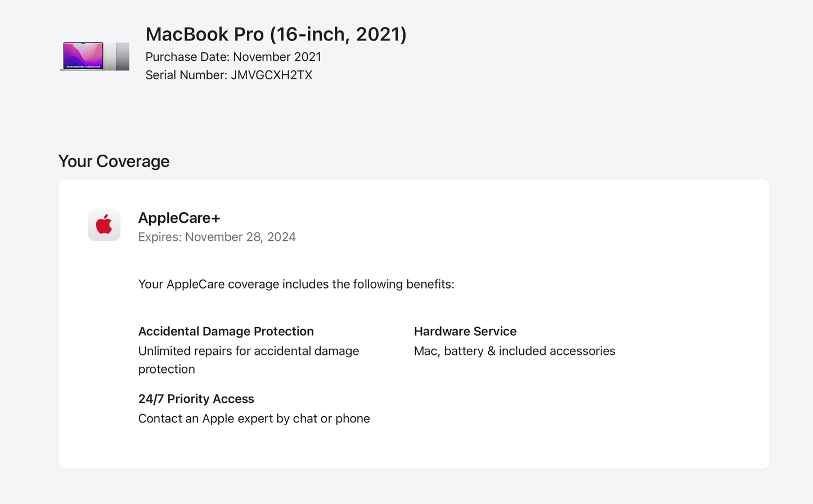The image size is (813, 504).
Task: Click the Serial Number label
Action: pos(186,75)
